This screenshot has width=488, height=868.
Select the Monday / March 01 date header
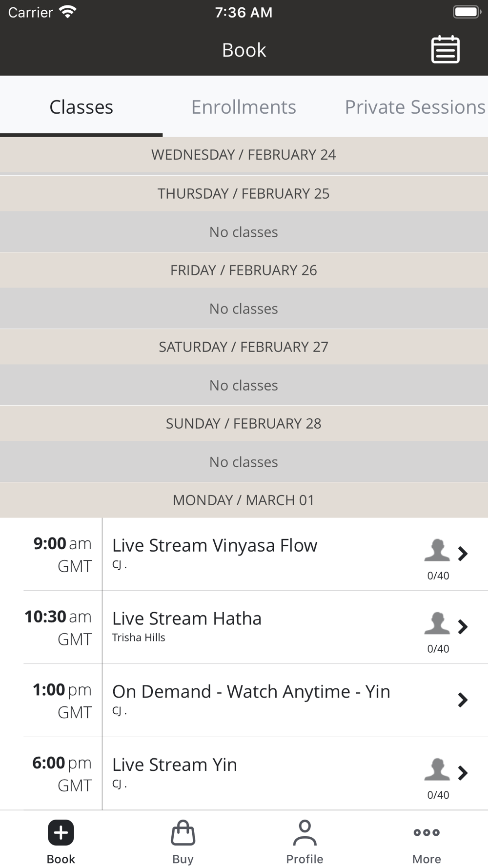point(244,500)
